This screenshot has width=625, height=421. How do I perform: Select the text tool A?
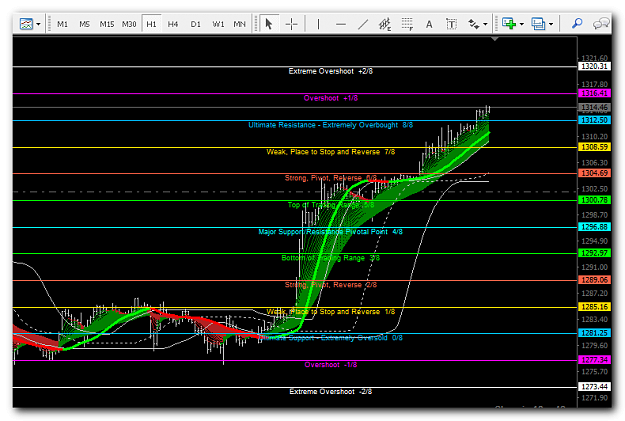tap(429, 24)
